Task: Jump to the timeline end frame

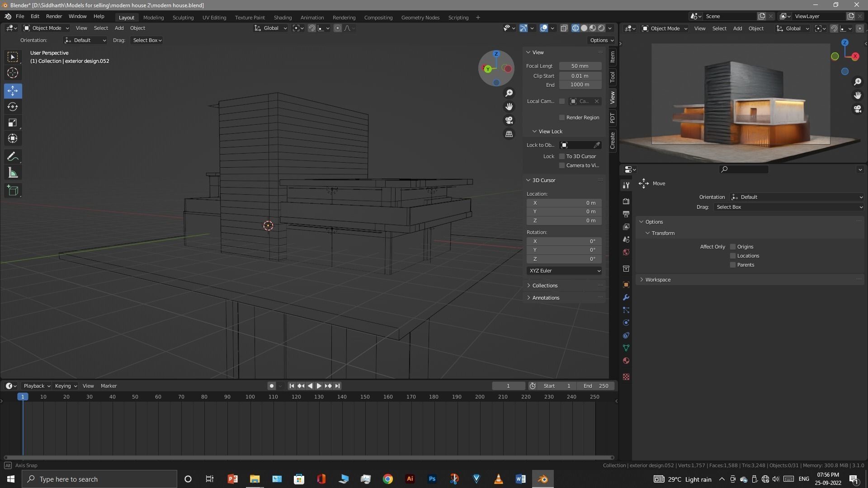Action: [x=337, y=386]
